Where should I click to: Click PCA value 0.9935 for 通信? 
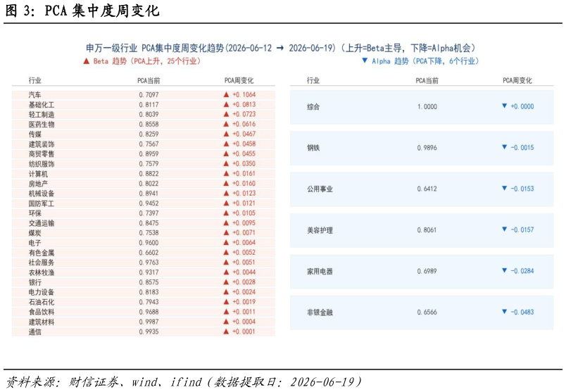149,331
